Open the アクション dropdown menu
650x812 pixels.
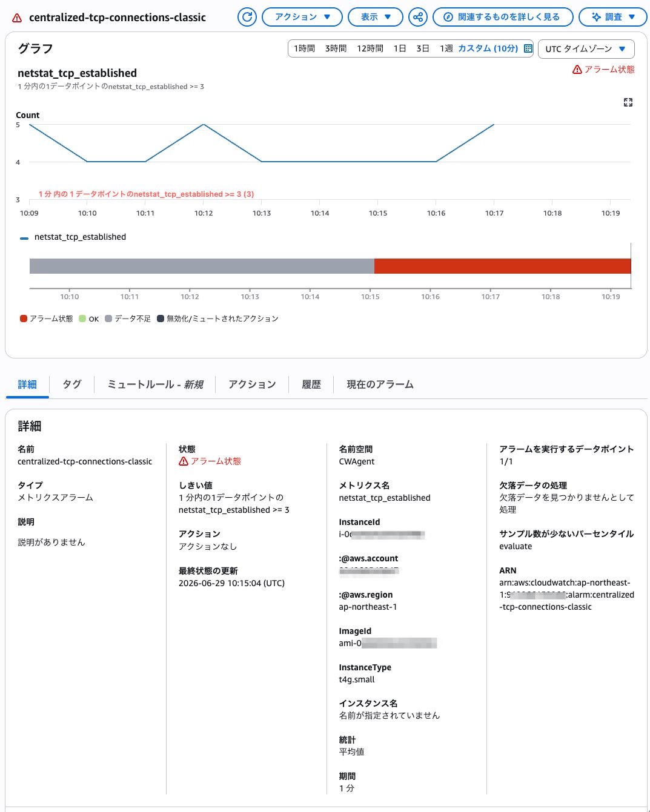pos(302,17)
